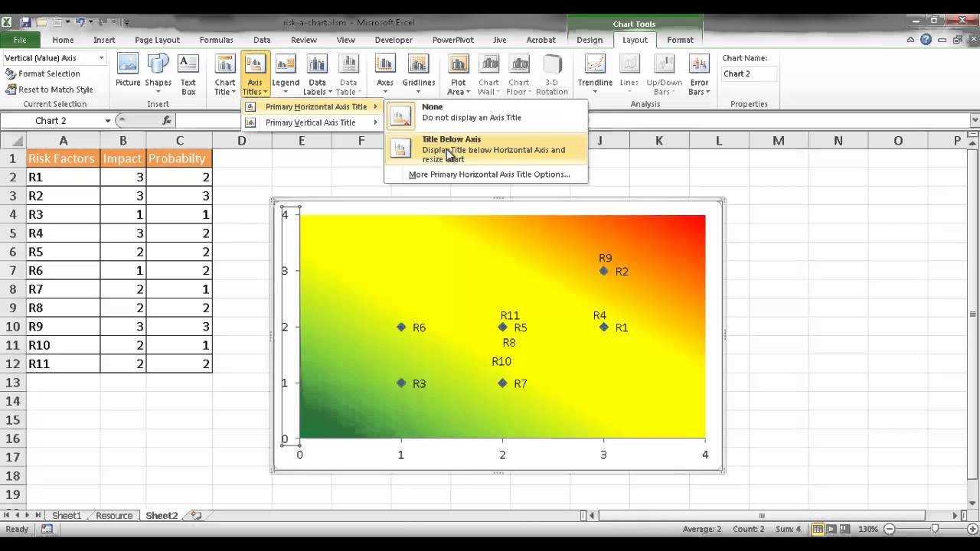This screenshot has width=980, height=551.
Task: Open the Design tab of Chart Tools
Action: (589, 40)
